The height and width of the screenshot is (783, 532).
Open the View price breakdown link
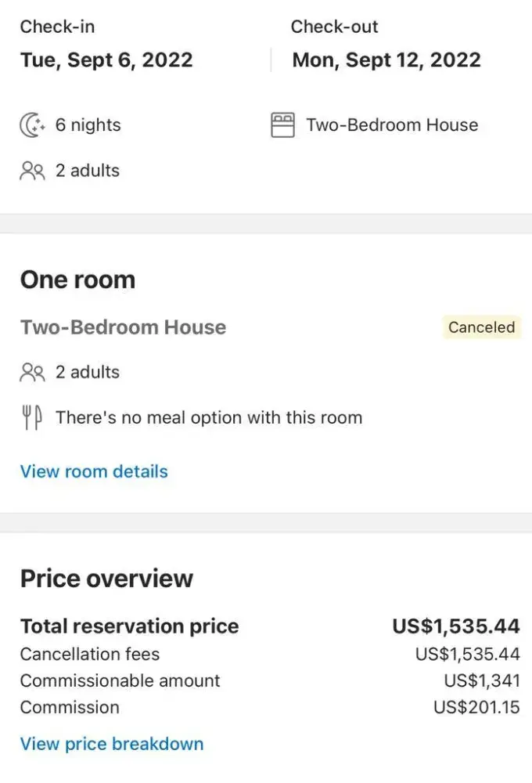coord(112,744)
